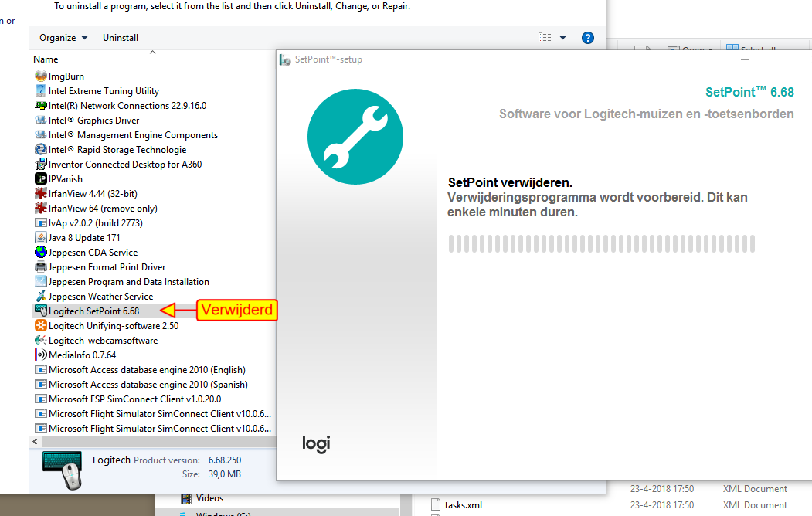Click the Jeppesen Weather Service icon
This screenshot has height=516, width=812.
pyautogui.click(x=40, y=296)
